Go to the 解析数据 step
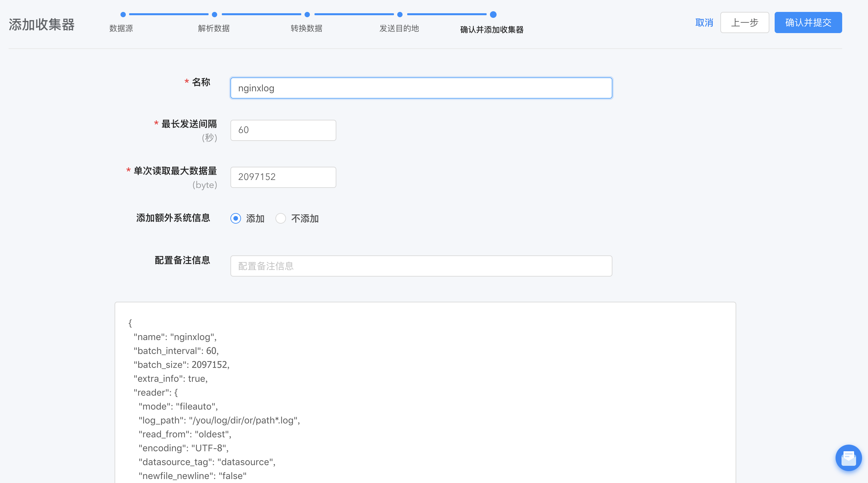This screenshot has height=483, width=868. coord(214,28)
